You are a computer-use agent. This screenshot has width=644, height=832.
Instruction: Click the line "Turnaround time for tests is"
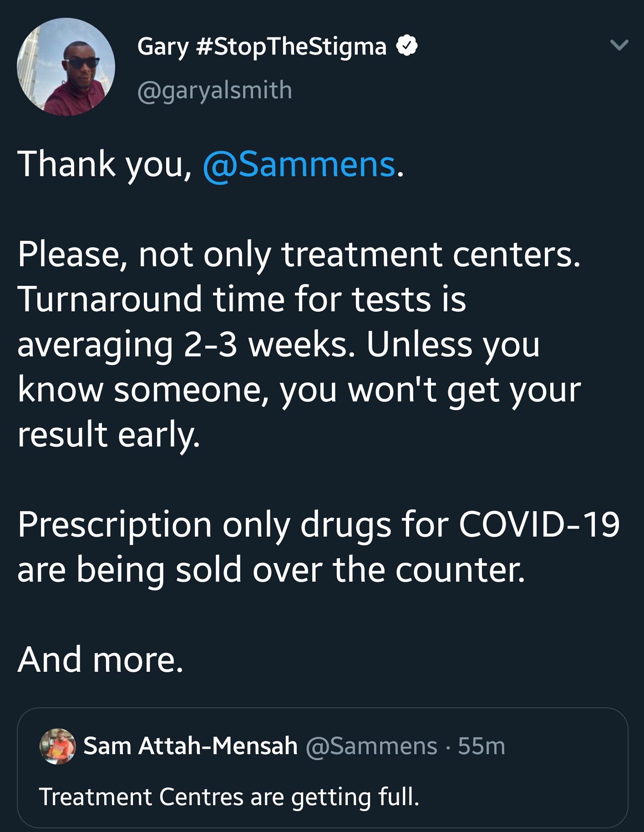pos(242,299)
